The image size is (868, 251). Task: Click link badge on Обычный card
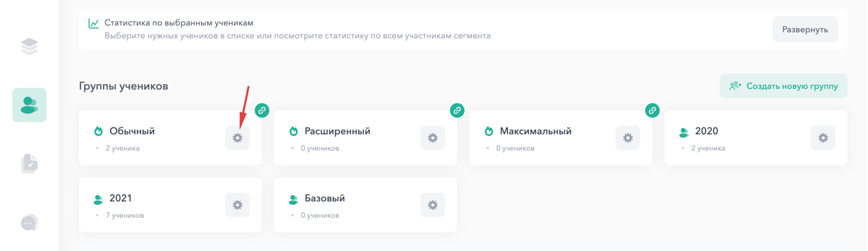262,110
